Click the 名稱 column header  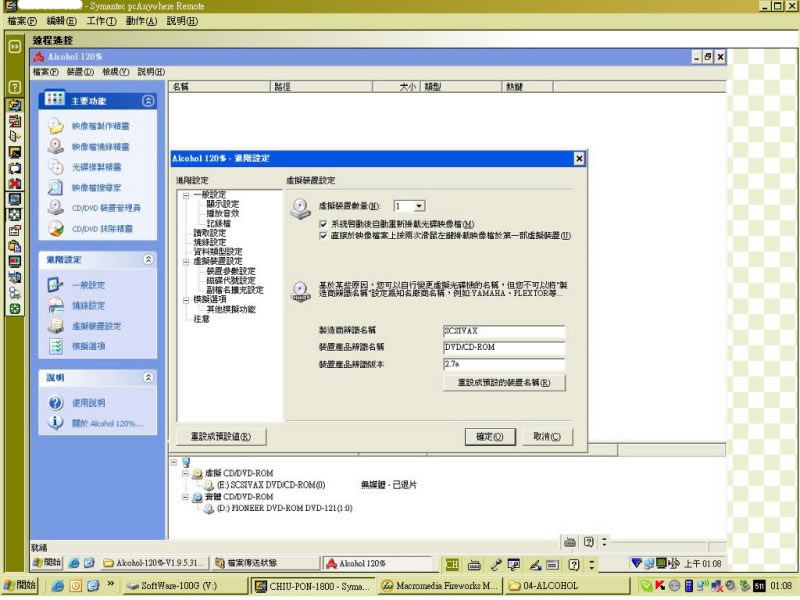pos(219,87)
